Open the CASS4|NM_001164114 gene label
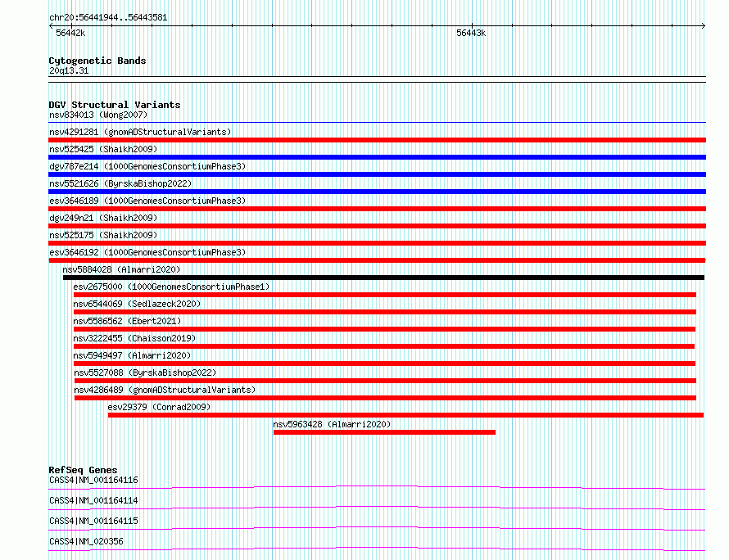This screenshot has width=729, height=560. pos(93,500)
